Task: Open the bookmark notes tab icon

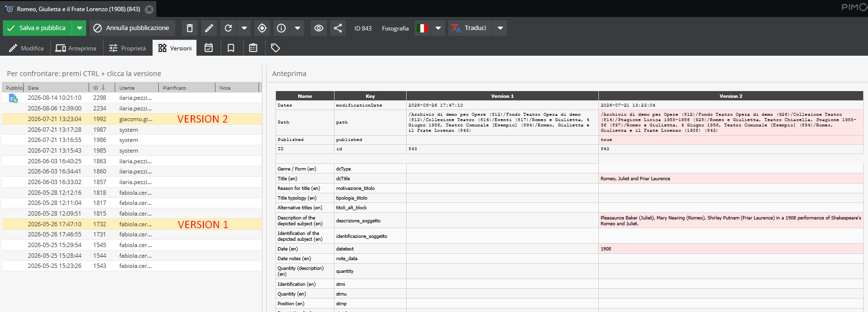Action: pyautogui.click(x=231, y=48)
